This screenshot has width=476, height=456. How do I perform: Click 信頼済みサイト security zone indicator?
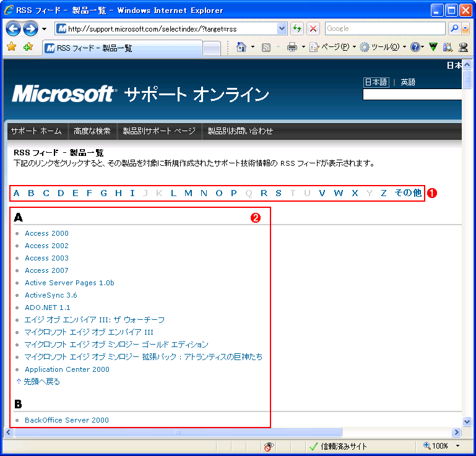point(338,446)
